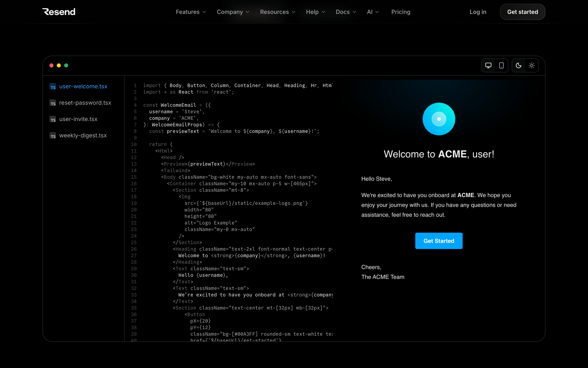
Task: Click the cyan ACME logo image
Action: (439, 119)
